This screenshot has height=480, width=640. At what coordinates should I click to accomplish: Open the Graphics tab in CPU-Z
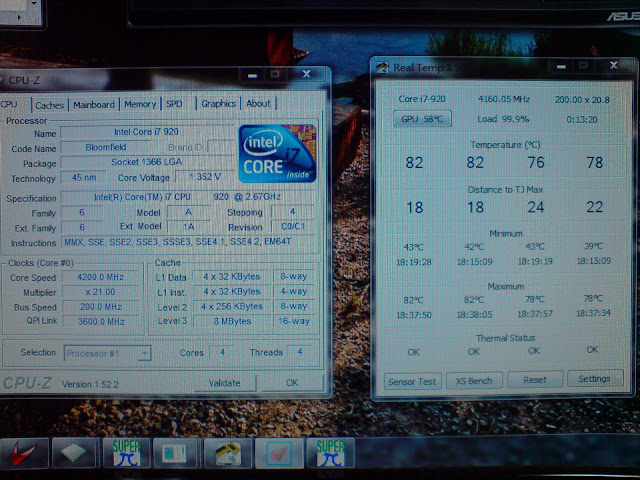coord(218,103)
